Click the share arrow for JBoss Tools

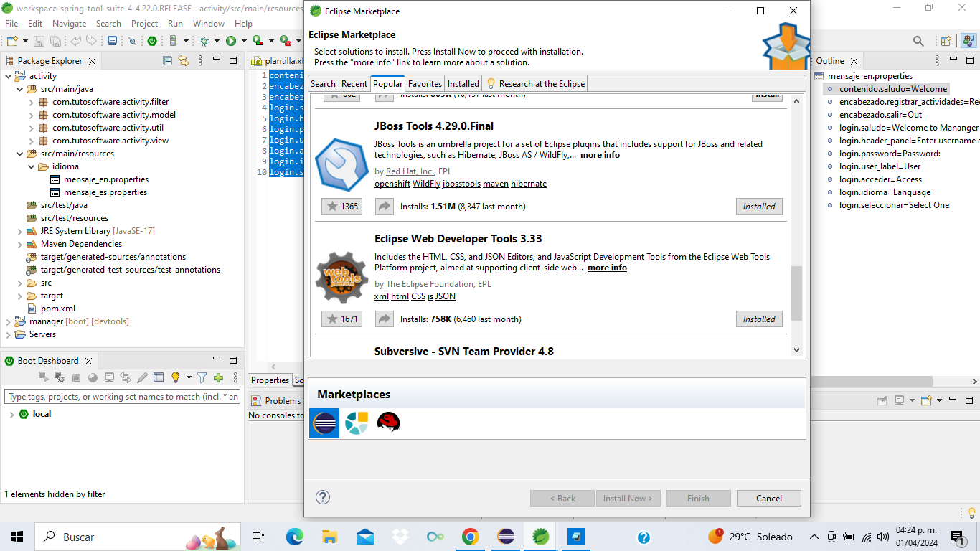point(385,207)
